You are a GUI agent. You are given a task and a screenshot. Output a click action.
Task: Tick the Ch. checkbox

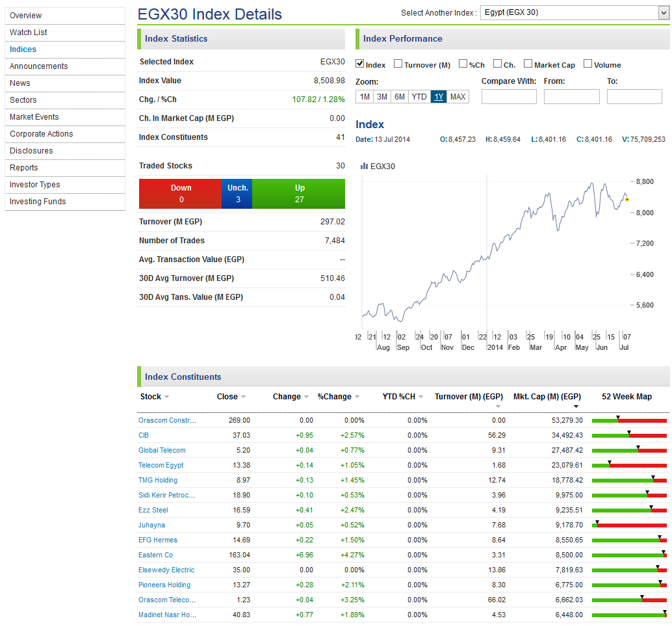tap(498, 64)
